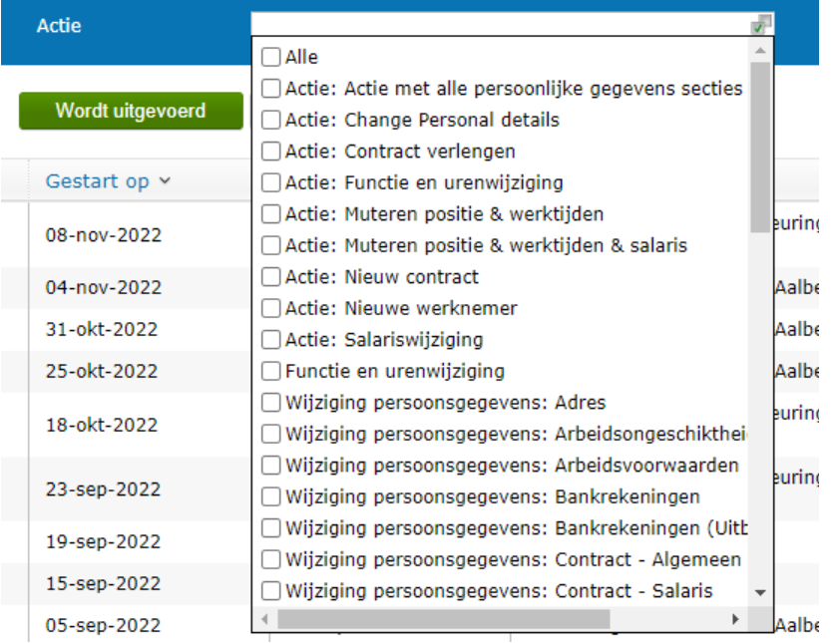This screenshot has width=840, height=643.
Task: Click the horizontal scrollbar left arrow
Action: point(262,618)
